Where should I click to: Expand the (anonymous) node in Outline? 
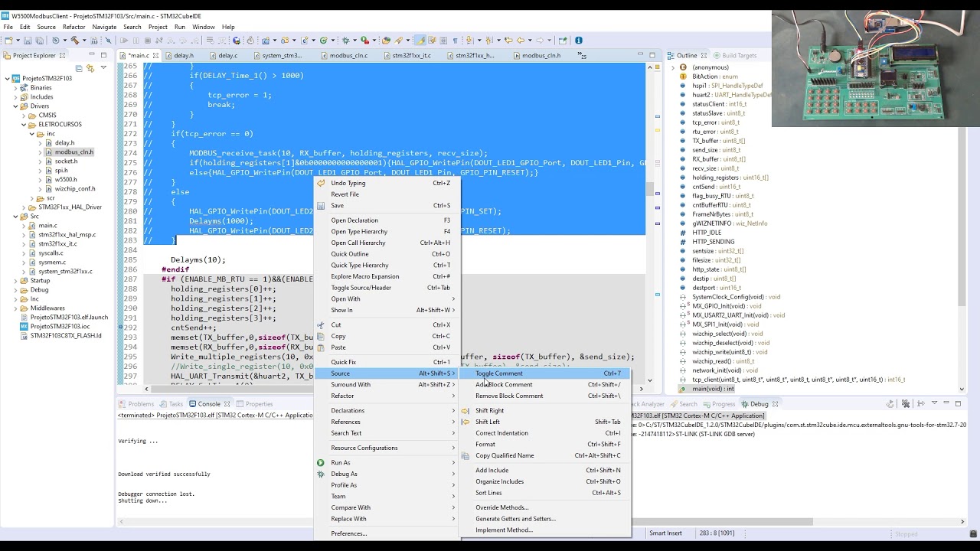pyautogui.click(x=673, y=67)
